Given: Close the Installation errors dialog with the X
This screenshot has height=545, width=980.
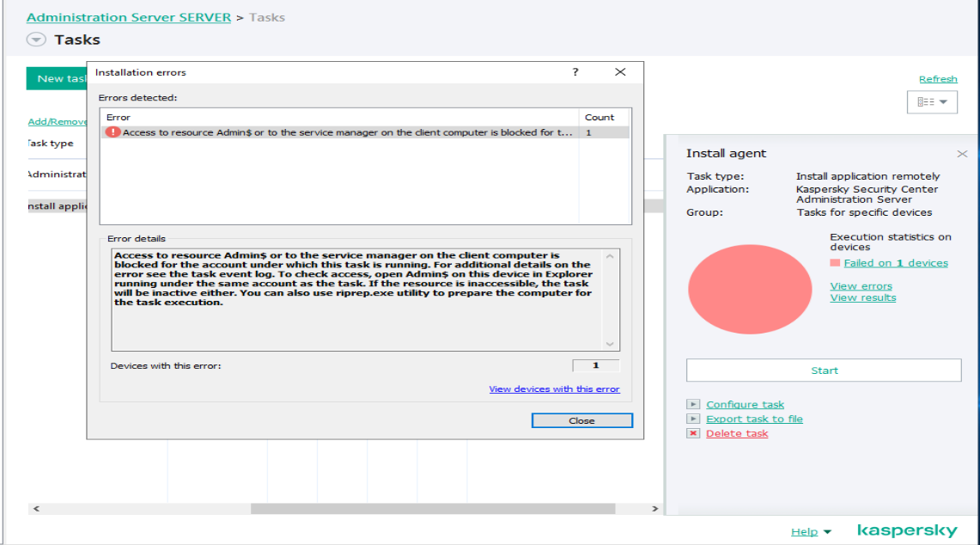Looking at the screenshot, I should (x=620, y=72).
